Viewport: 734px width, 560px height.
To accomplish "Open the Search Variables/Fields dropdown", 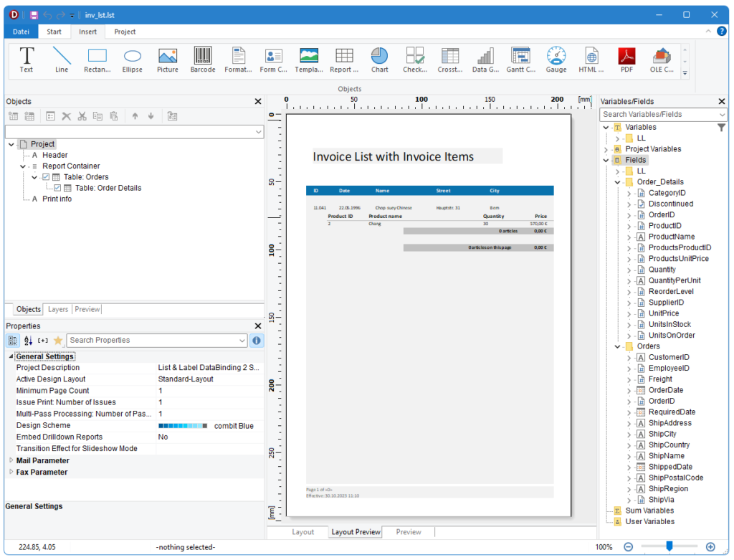I will 722,114.
